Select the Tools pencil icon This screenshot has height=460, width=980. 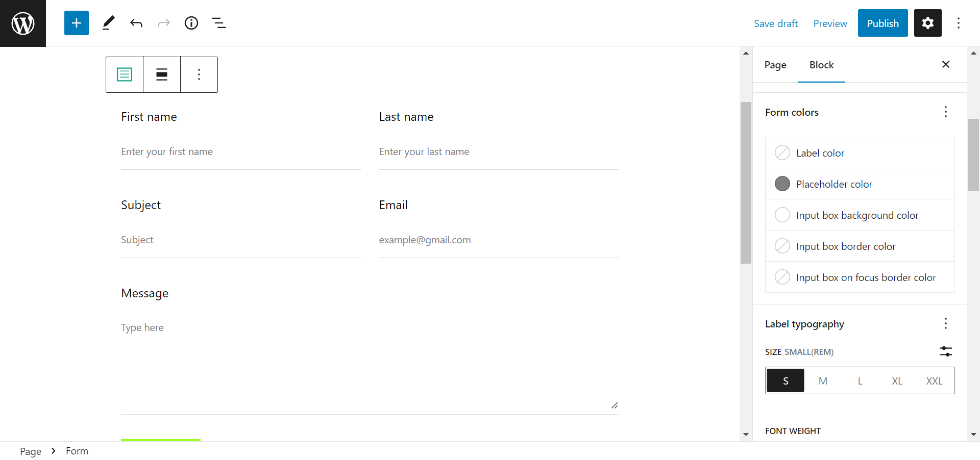[108, 23]
